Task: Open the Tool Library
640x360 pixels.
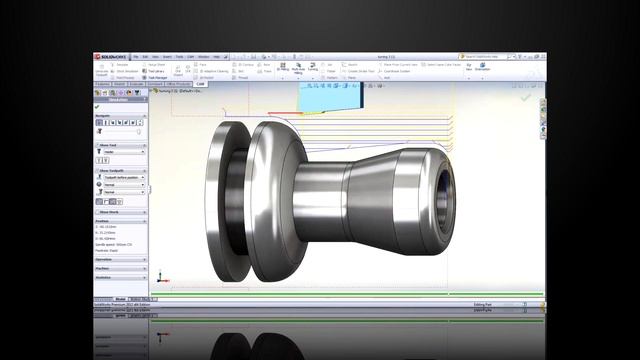Action: [x=153, y=71]
